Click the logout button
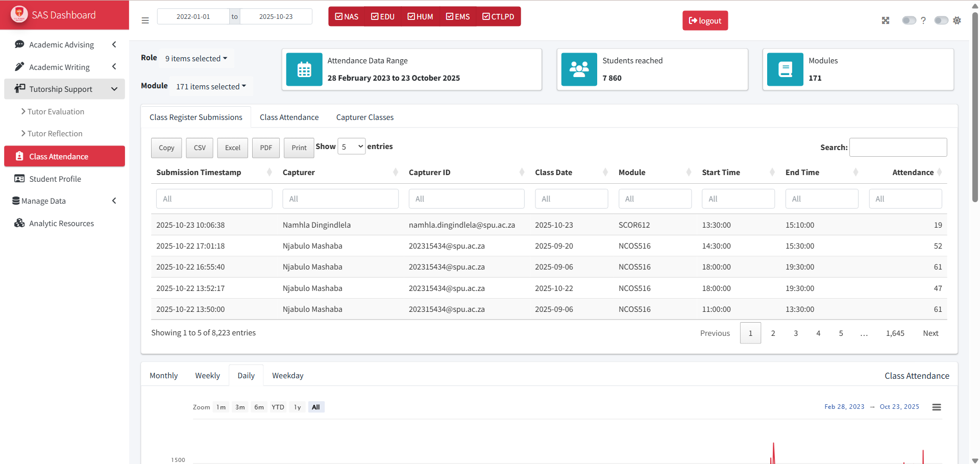The image size is (980, 464). click(705, 20)
